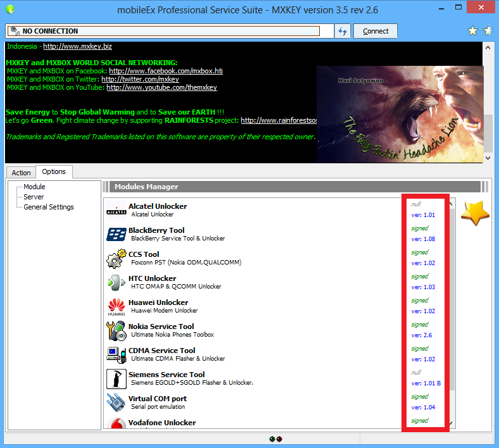Image resolution: width=499 pixels, height=448 pixels.
Task: Open General Settings tree item
Action: [49, 207]
